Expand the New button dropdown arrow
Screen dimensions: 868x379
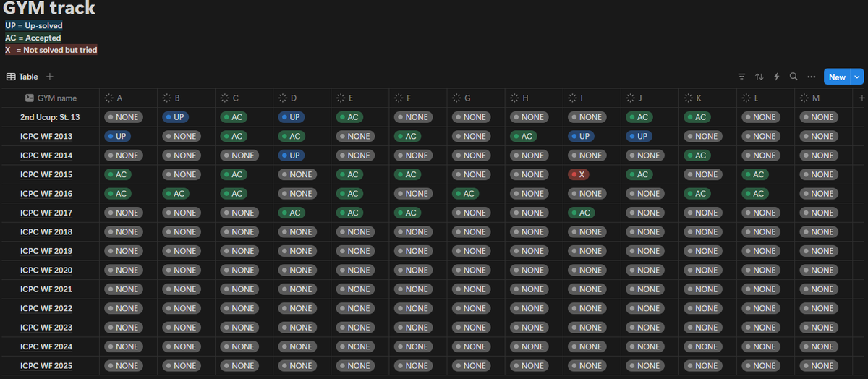click(x=857, y=77)
